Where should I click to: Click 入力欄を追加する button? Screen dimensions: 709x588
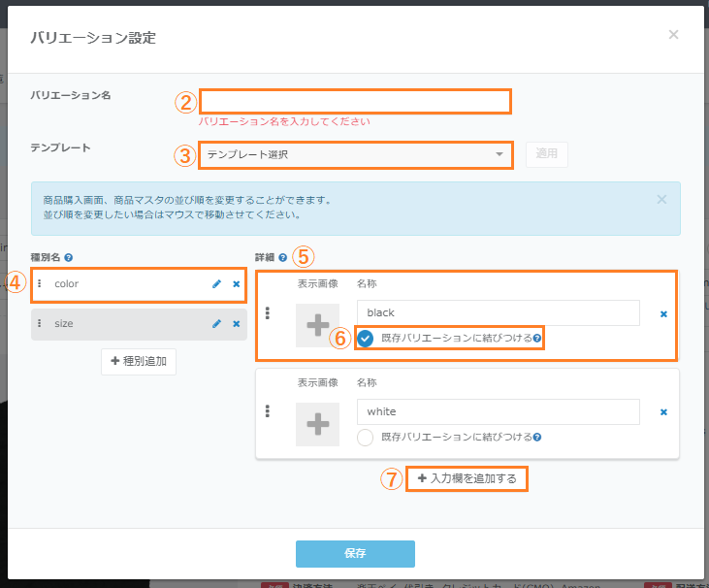click(x=467, y=478)
